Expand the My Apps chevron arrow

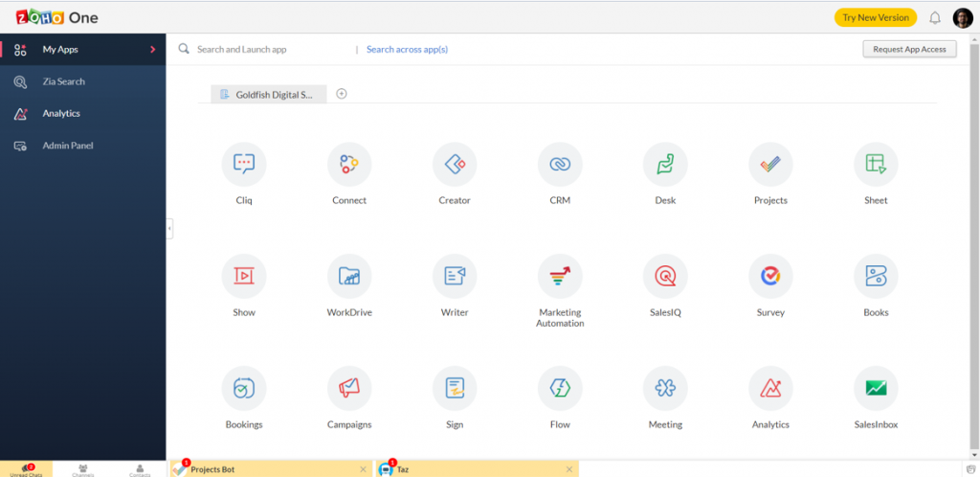point(152,50)
